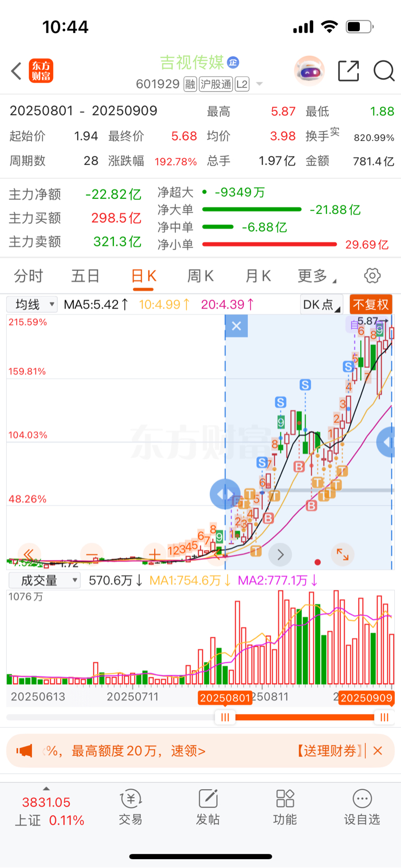The image size is (401, 868).
Task: Select the 日K tab
Action: 144,276
